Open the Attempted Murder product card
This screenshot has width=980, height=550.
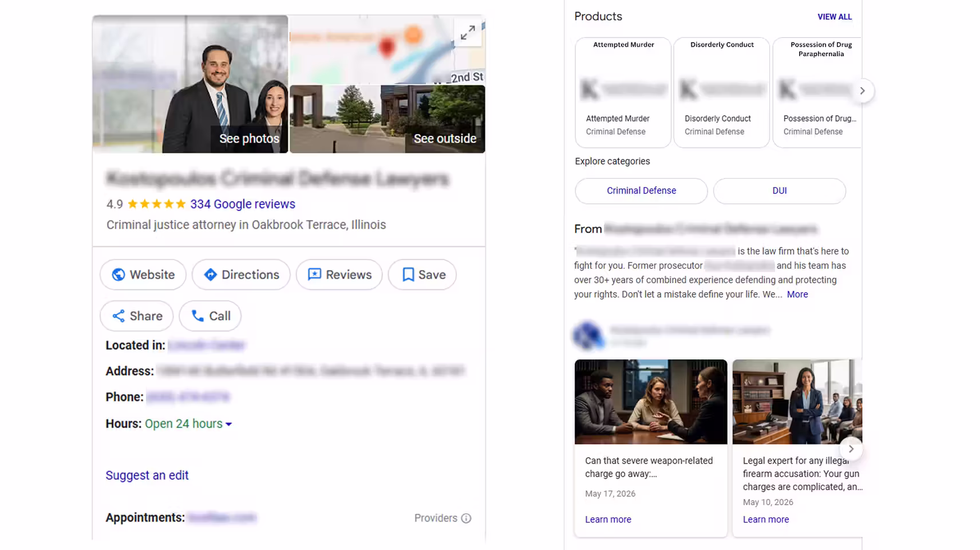tap(623, 93)
